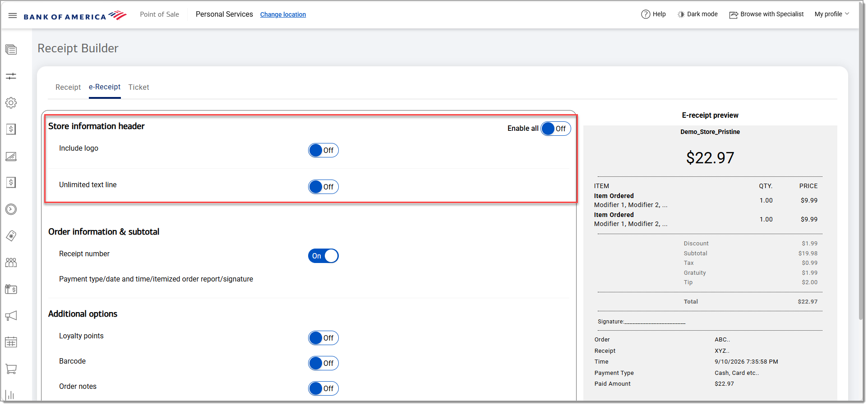868x406 pixels.
Task: Turn on Unlimited text line toggle
Action: coord(323,187)
